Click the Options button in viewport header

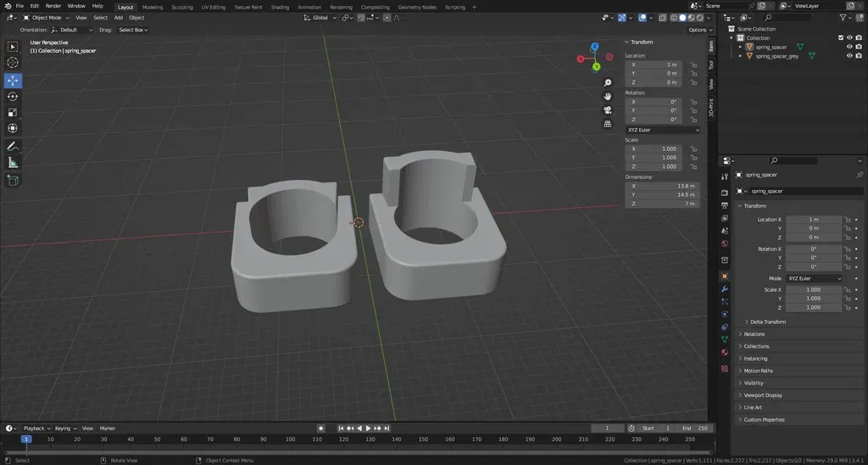(x=698, y=30)
